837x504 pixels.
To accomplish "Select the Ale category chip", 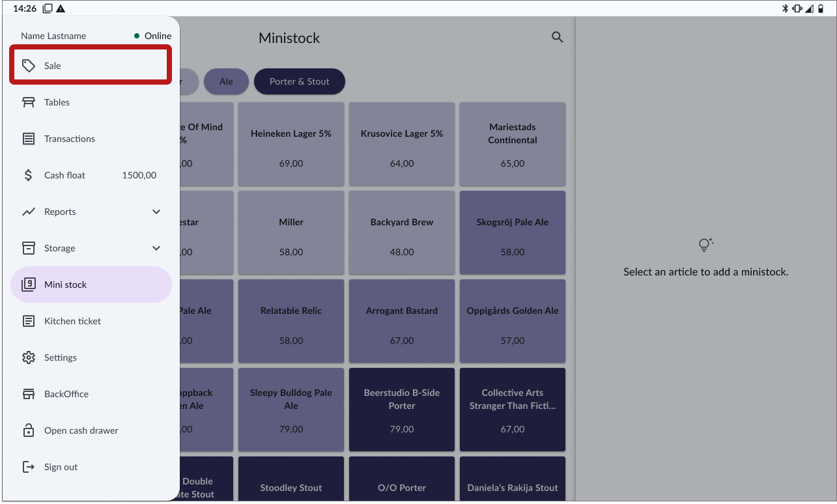I will (226, 81).
